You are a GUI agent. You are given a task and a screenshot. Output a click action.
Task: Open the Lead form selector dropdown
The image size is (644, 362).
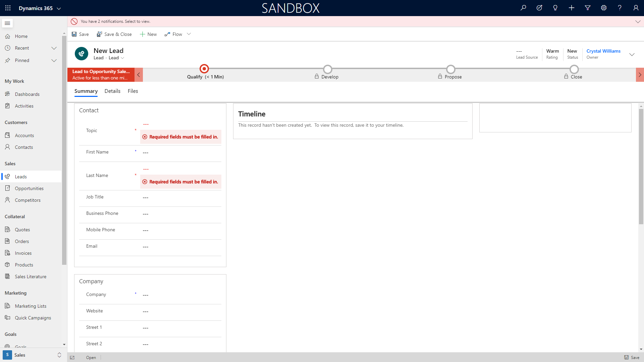coord(116,58)
